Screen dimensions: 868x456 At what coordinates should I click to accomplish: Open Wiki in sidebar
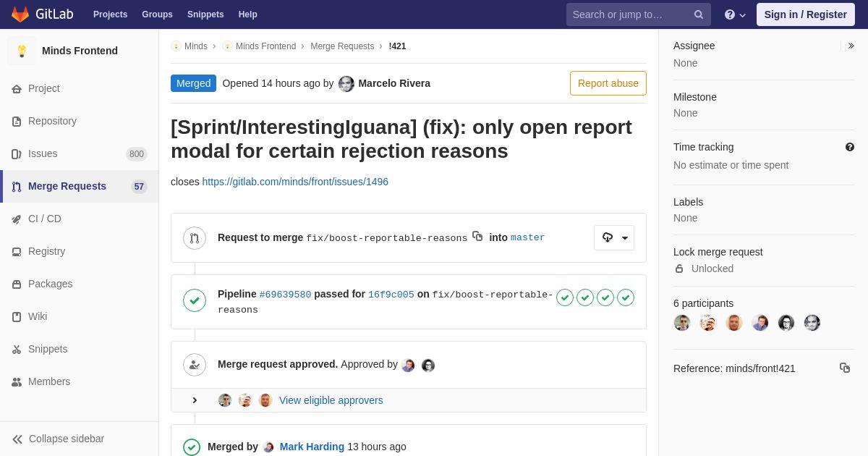pos(80,316)
